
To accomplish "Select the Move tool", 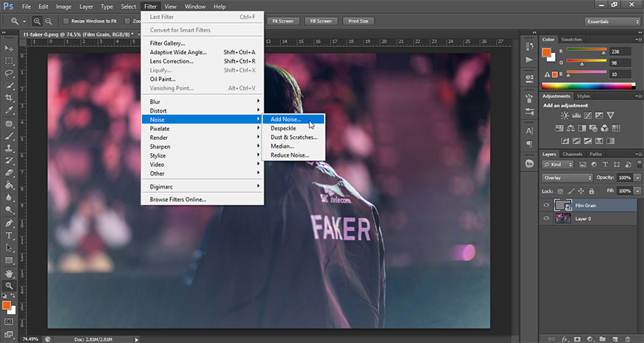I will tap(10, 48).
